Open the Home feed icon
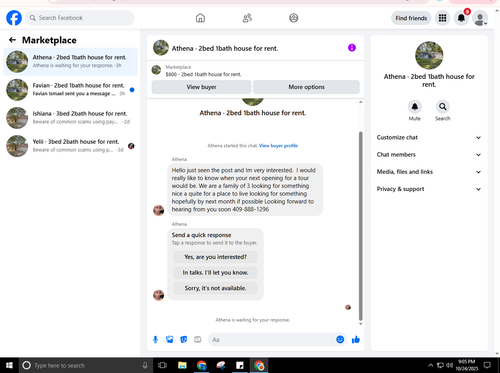The height and width of the screenshot is (373, 500). 200,18
